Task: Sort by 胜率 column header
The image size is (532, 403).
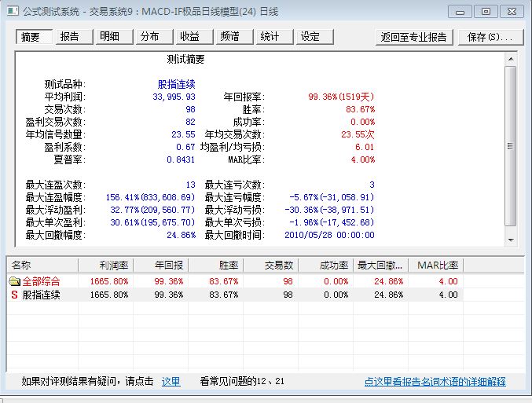Action: (216, 265)
